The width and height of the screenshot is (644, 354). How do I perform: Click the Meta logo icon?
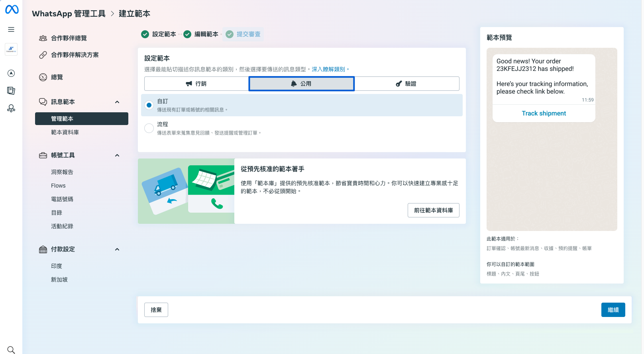[12, 10]
